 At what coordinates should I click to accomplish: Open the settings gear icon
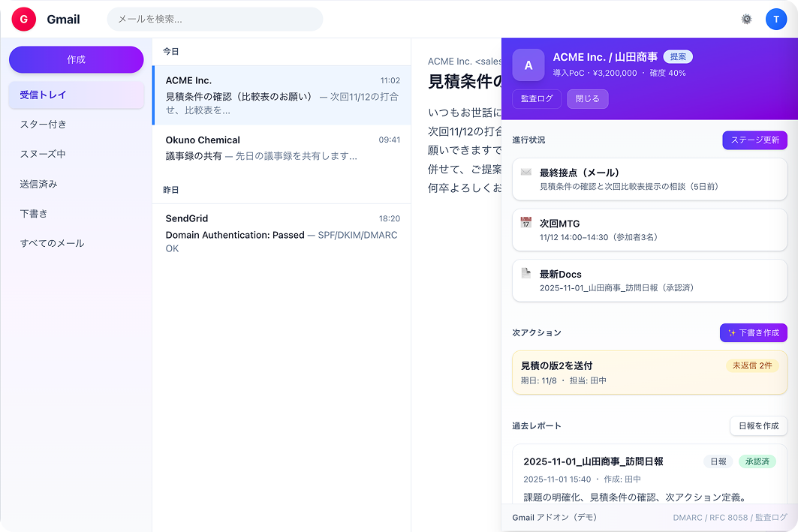pos(746,19)
